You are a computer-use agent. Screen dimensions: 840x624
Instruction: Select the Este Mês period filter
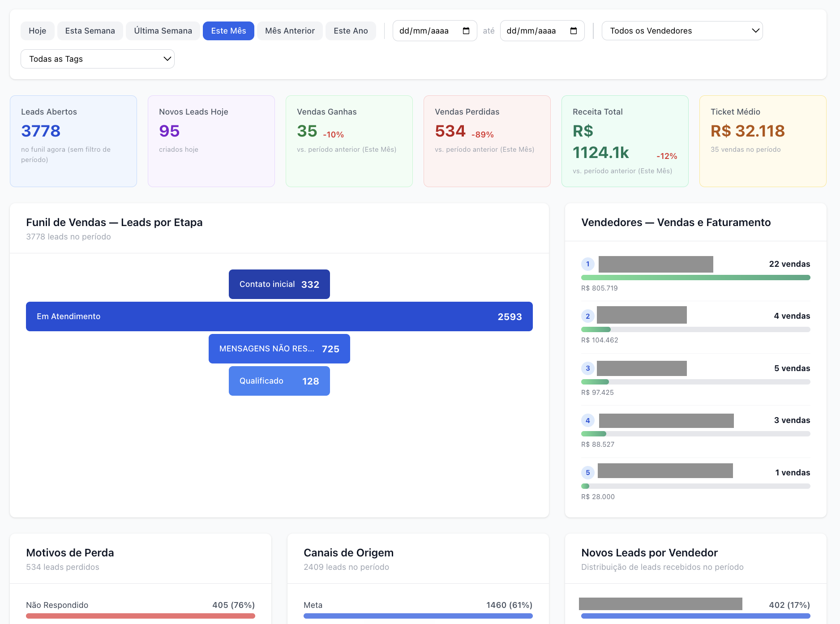[228, 31]
